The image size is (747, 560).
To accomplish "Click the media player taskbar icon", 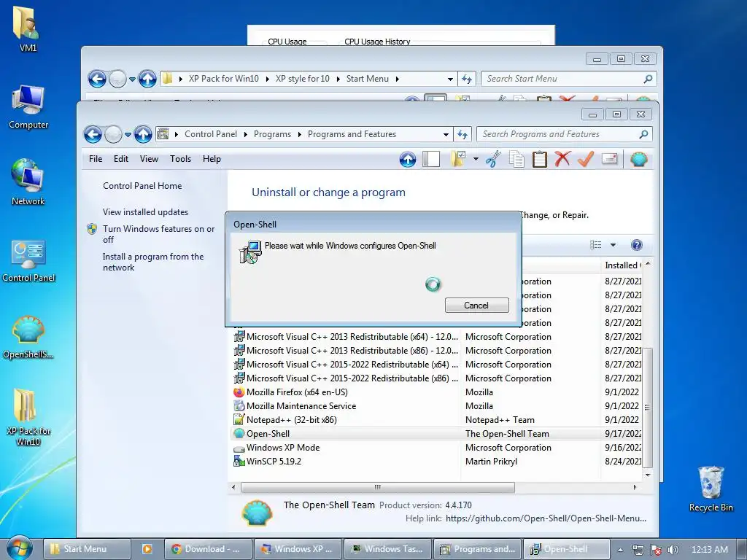I will click(x=147, y=549).
